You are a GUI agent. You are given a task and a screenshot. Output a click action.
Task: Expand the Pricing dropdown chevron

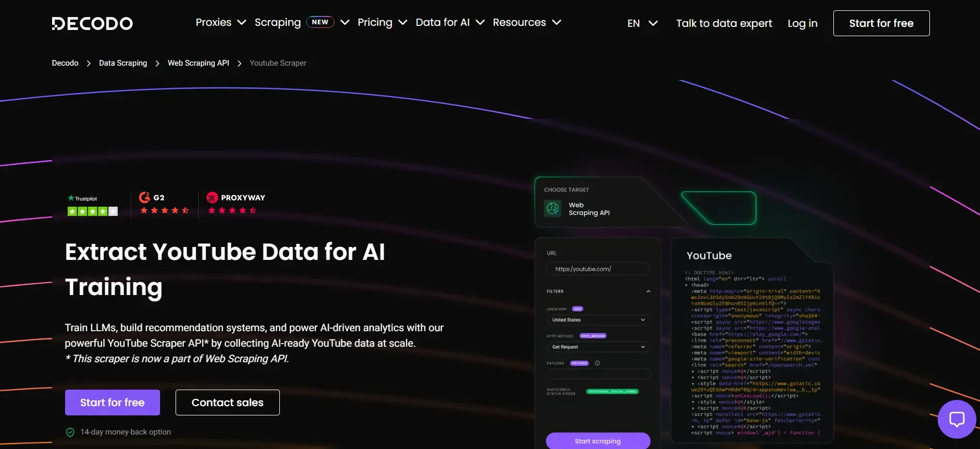click(x=403, y=22)
